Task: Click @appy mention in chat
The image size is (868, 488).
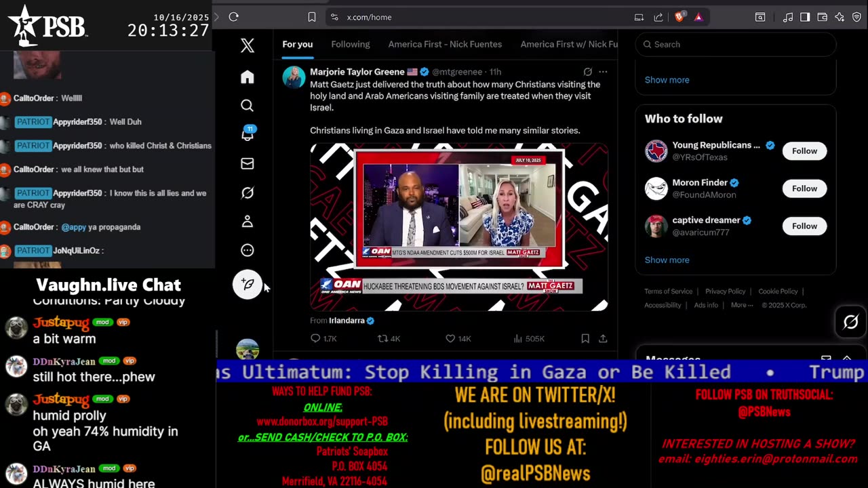Action: coord(73,227)
